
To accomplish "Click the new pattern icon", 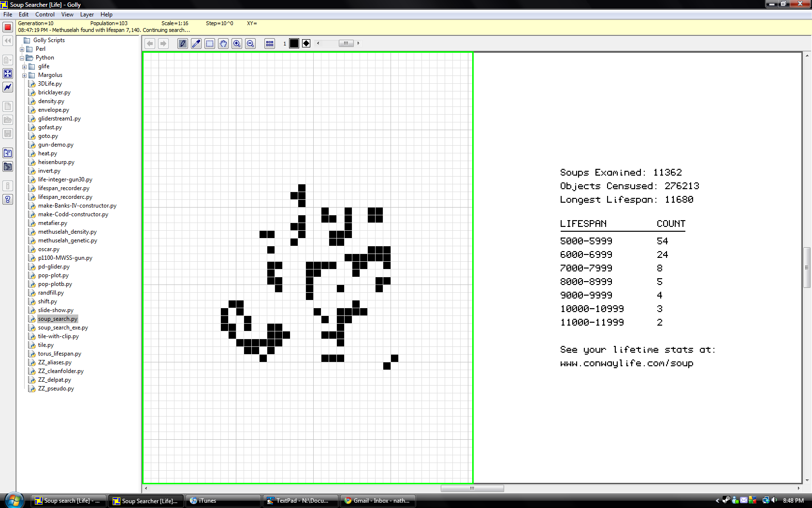I will click(8, 106).
